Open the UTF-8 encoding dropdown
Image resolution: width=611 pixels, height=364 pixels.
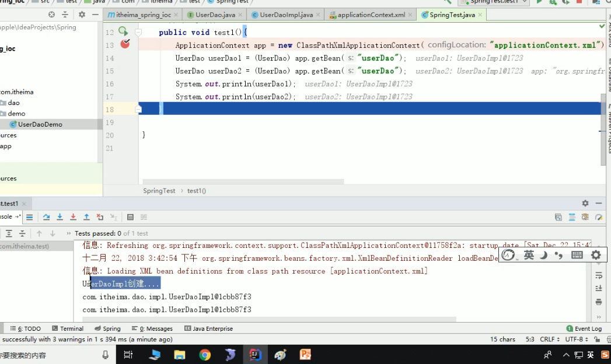click(x=577, y=339)
